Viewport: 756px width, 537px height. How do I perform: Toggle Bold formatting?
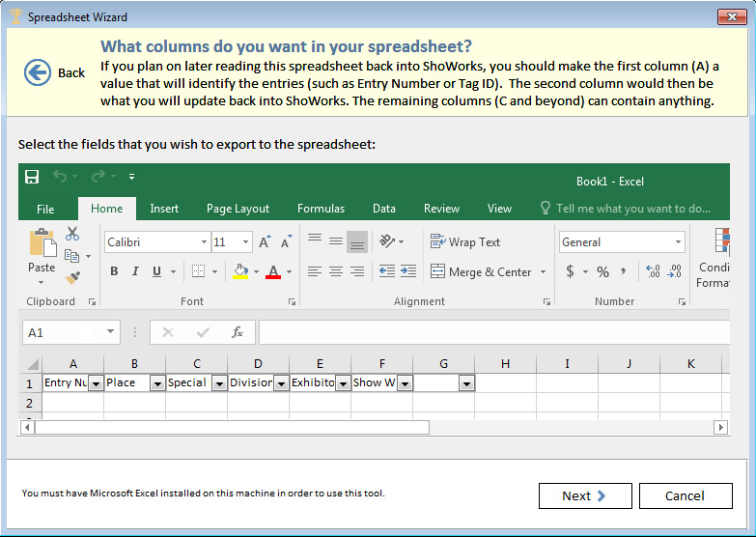[x=114, y=272]
